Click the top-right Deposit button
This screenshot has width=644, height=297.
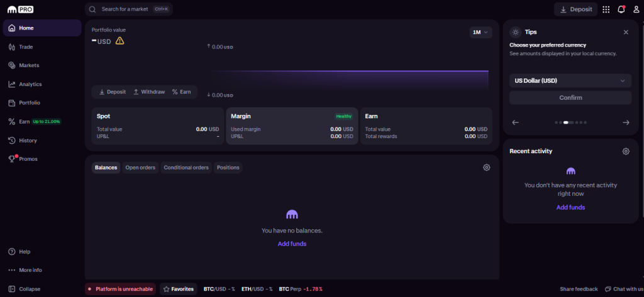coord(575,9)
